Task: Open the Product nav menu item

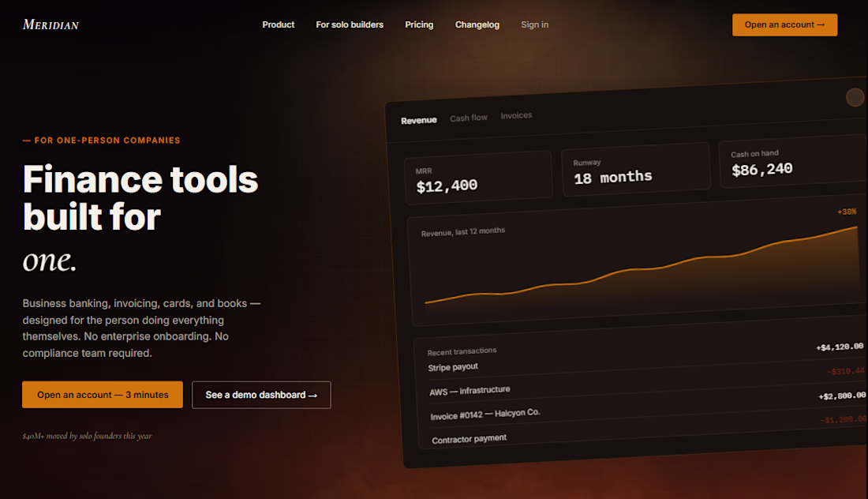Action: 278,25
